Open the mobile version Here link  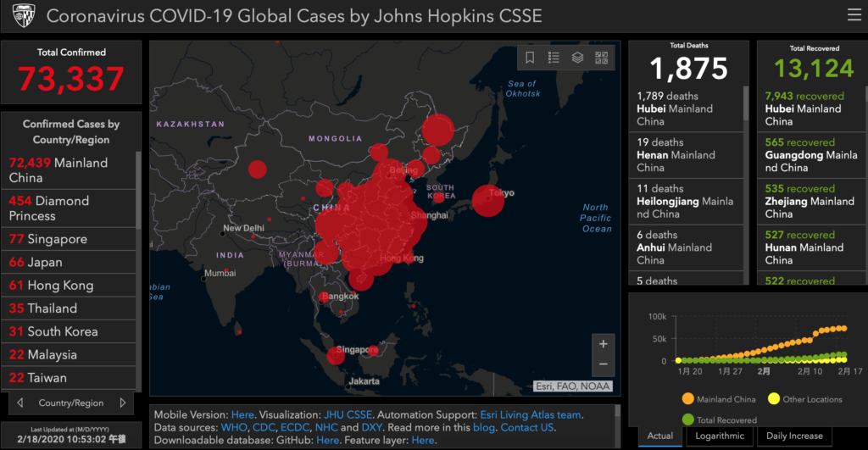(242, 414)
